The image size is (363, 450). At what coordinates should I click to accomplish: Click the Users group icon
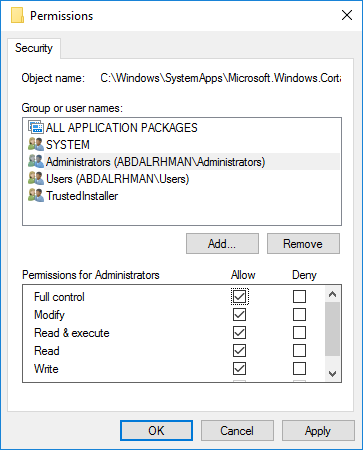point(36,178)
